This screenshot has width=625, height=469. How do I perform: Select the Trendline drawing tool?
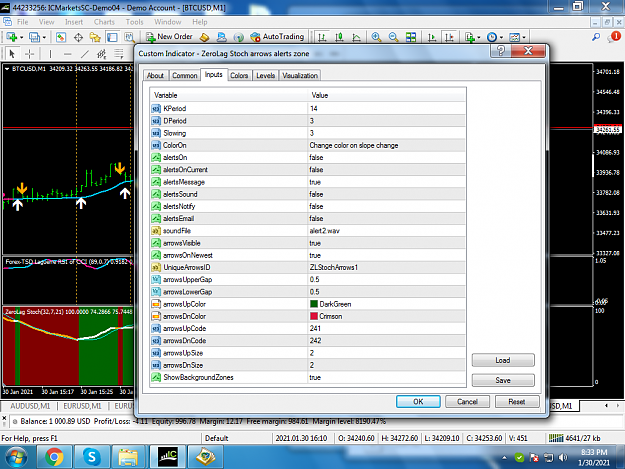click(x=85, y=53)
